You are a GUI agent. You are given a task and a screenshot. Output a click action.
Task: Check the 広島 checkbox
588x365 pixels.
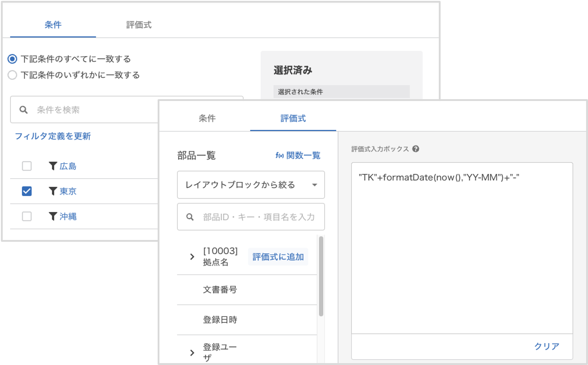pyautogui.click(x=27, y=166)
